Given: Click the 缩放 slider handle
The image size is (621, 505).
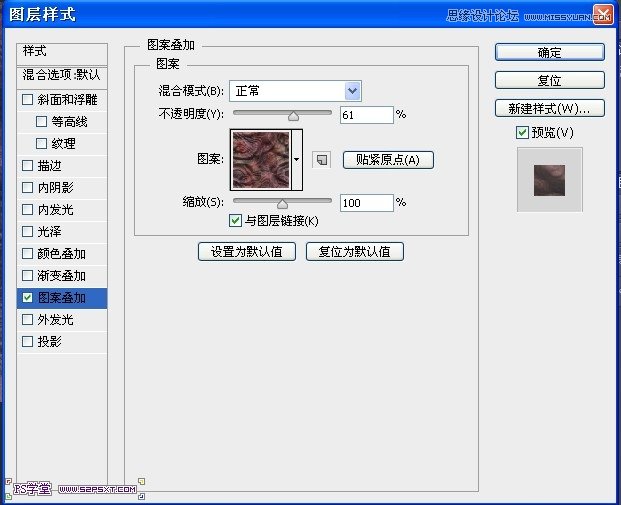Looking at the screenshot, I should (282, 204).
